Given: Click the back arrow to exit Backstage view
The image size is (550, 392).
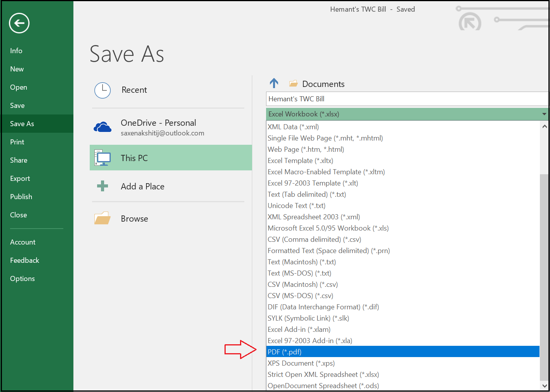Looking at the screenshot, I should point(19,23).
